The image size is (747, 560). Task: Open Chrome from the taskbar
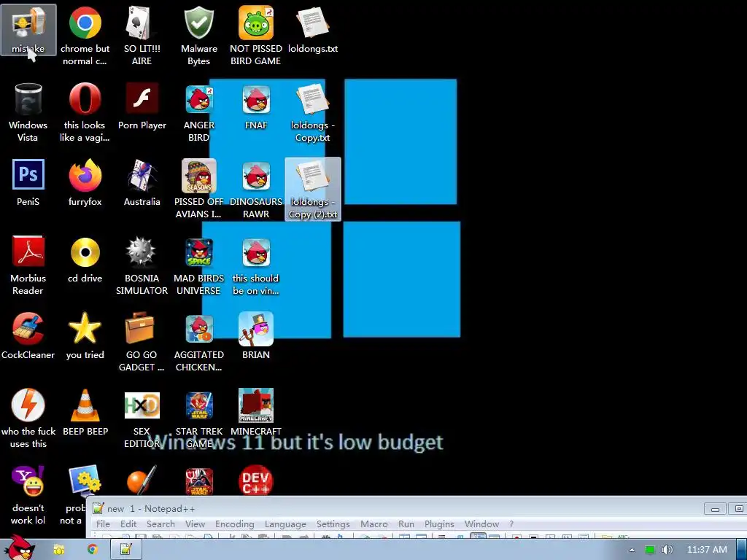click(93, 550)
